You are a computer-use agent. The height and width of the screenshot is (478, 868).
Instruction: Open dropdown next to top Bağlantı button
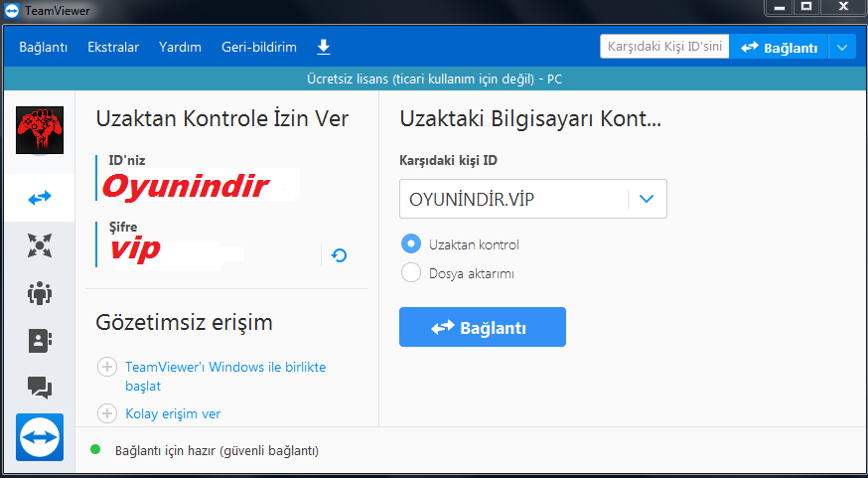click(842, 47)
